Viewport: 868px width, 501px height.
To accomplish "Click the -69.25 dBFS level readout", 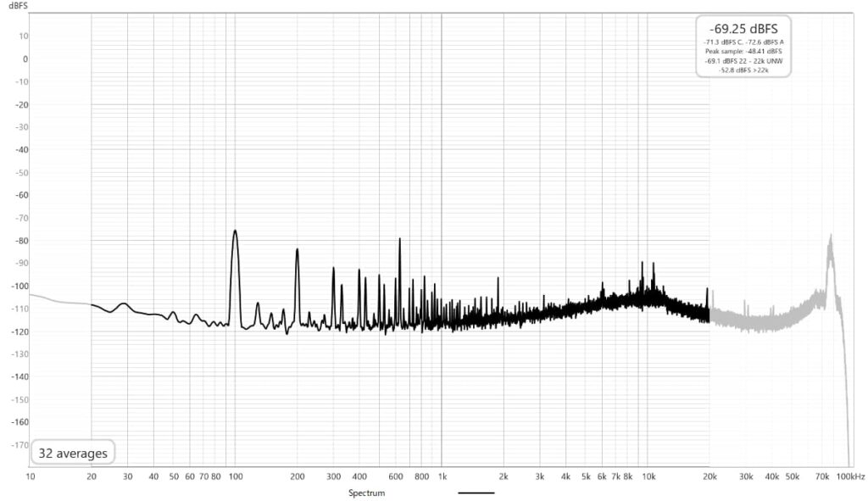I will [743, 28].
